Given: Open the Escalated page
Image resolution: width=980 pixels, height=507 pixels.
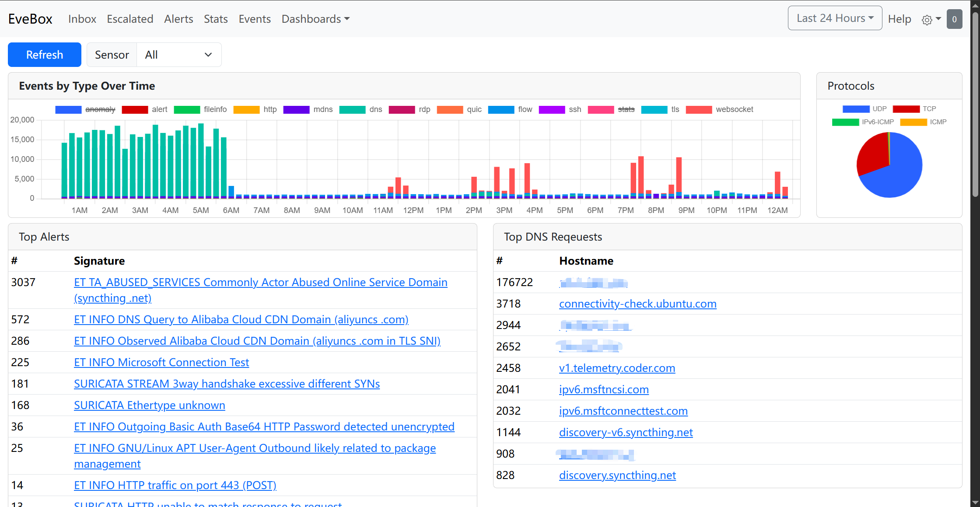Looking at the screenshot, I should tap(130, 19).
